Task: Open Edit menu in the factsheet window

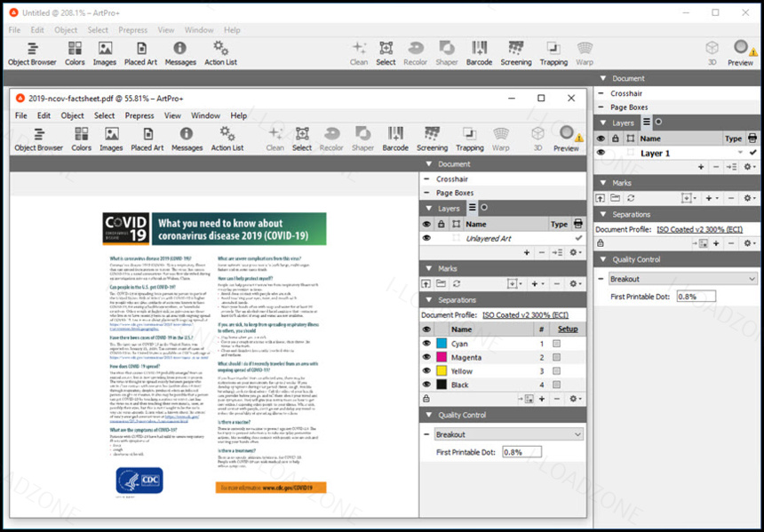Action: click(x=44, y=115)
